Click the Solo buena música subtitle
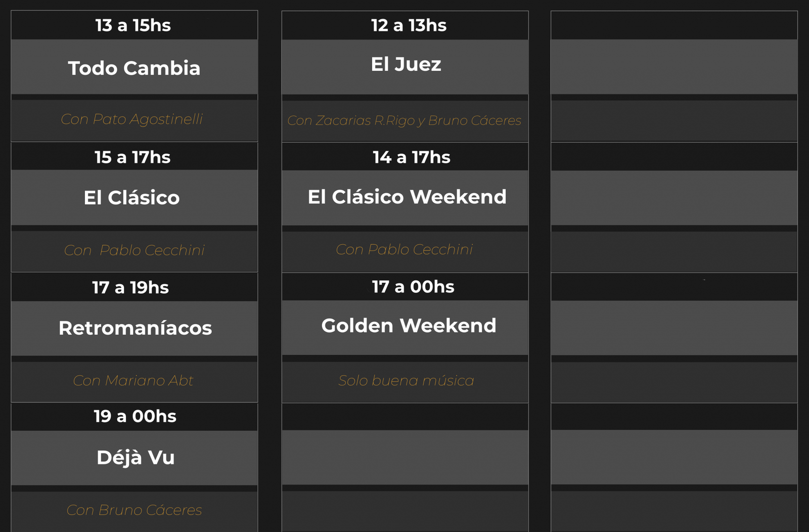 (x=406, y=380)
